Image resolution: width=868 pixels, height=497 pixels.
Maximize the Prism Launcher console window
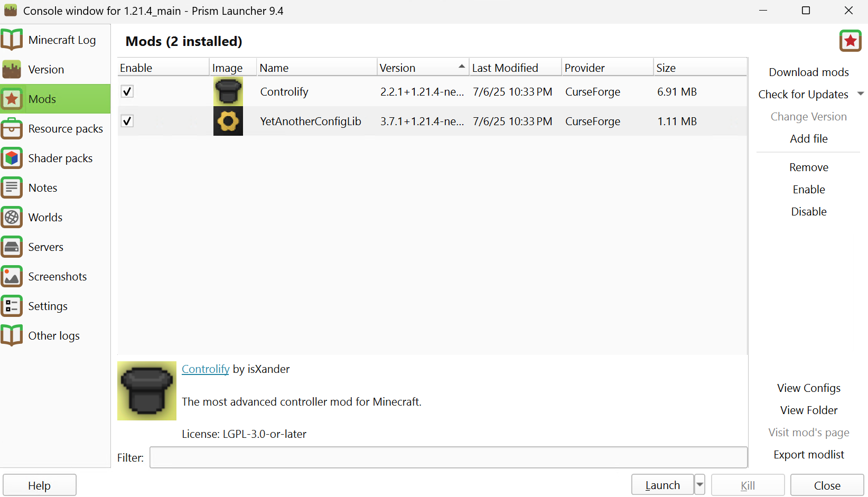[x=806, y=11]
